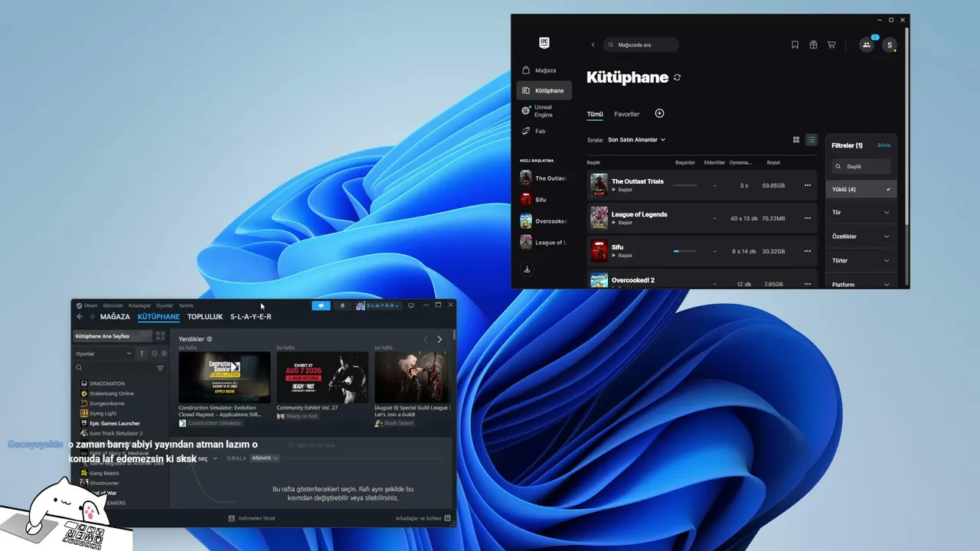Screen dimensions: 980x551
Task: Open options menu for The Outlast Trials
Action: click(807, 185)
